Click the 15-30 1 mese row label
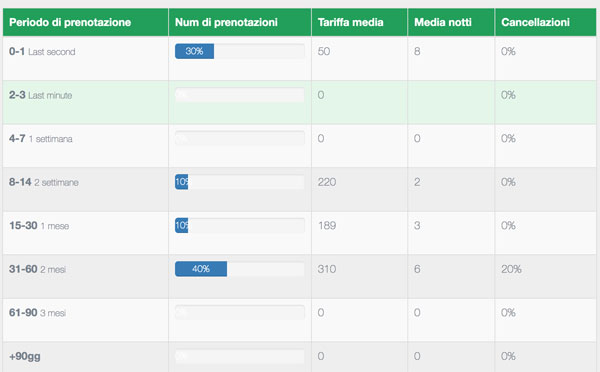Image resolution: width=600 pixels, height=372 pixels. tap(39, 226)
